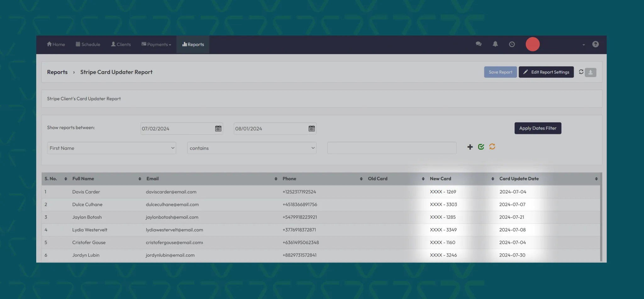Click the Apply Dates Filter button
Viewport: 644px width, 299px height.
click(537, 128)
